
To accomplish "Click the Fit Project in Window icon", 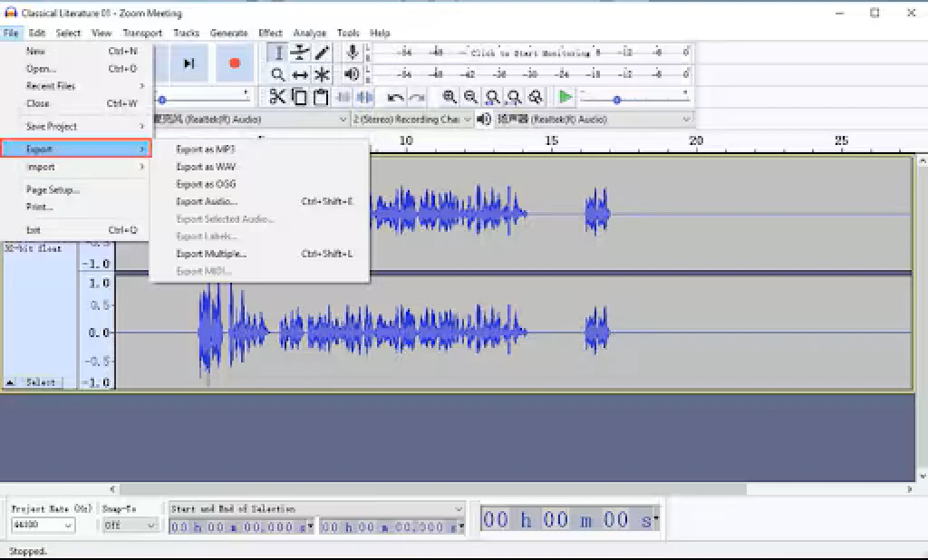I will pos(515,97).
